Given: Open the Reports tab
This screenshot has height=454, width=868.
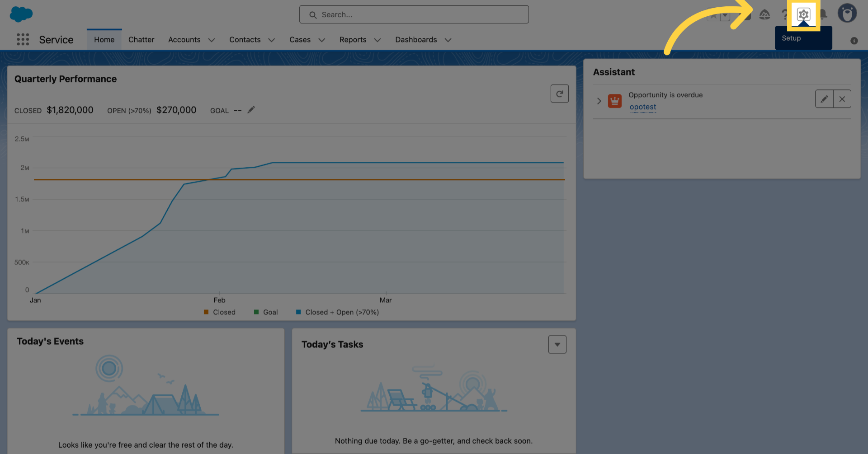Looking at the screenshot, I should [353, 40].
